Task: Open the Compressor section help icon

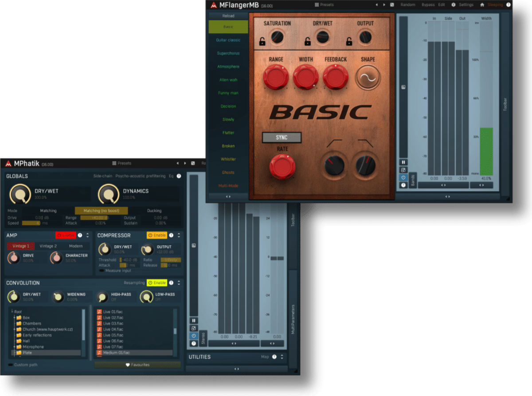Action: [x=171, y=235]
